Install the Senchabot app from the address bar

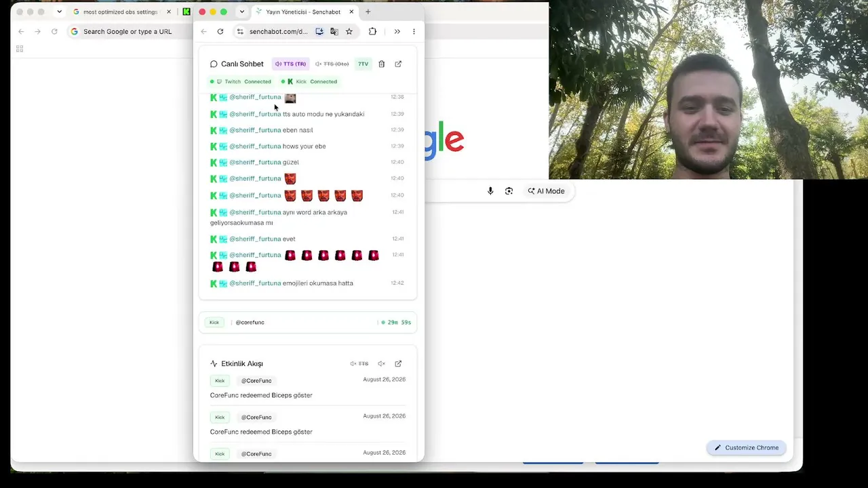(319, 31)
